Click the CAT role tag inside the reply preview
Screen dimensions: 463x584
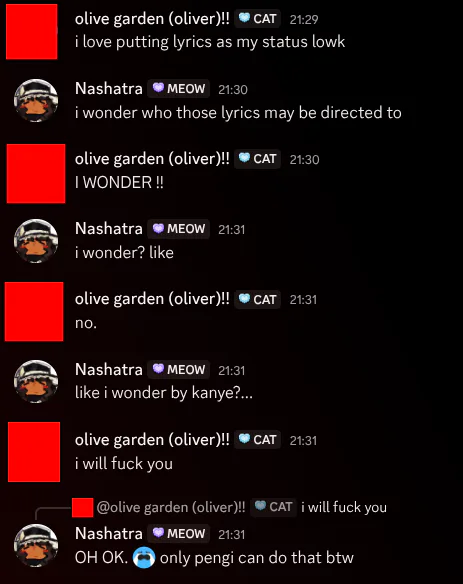[x=273, y=507]
